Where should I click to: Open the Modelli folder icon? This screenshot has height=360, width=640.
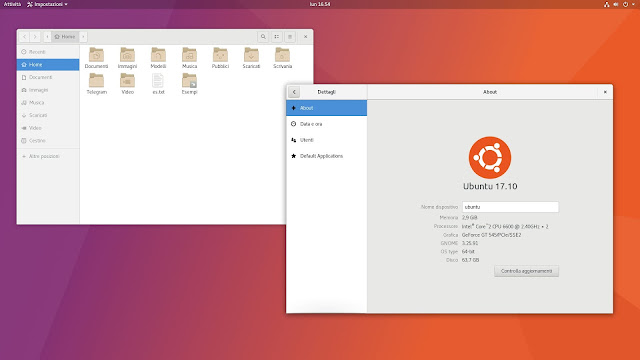click(158, 58)
